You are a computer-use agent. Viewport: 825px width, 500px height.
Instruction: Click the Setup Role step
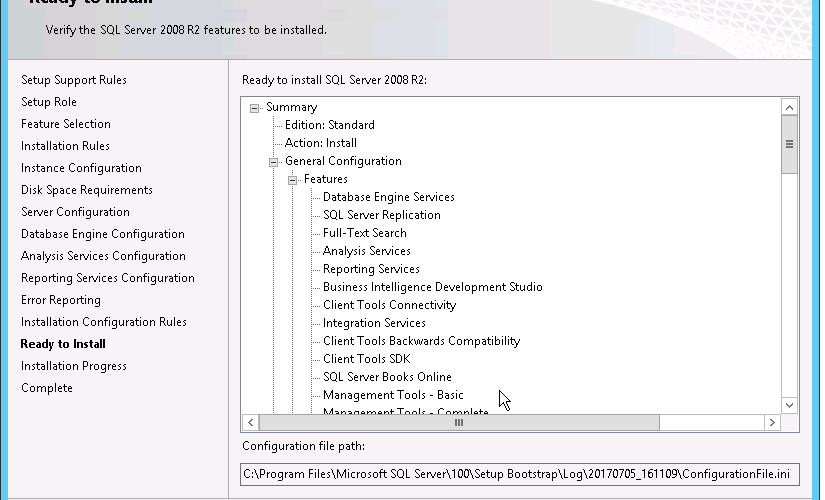48,102
